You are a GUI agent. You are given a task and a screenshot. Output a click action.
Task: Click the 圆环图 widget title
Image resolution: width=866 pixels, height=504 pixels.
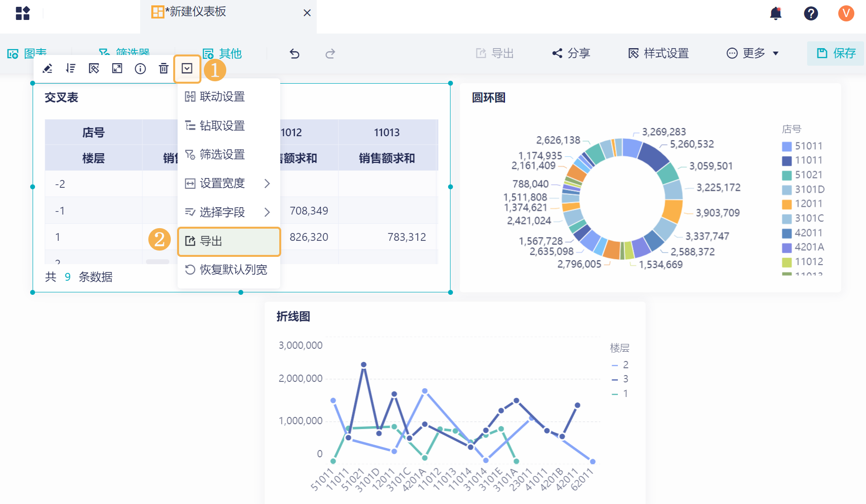click(488, 98)
